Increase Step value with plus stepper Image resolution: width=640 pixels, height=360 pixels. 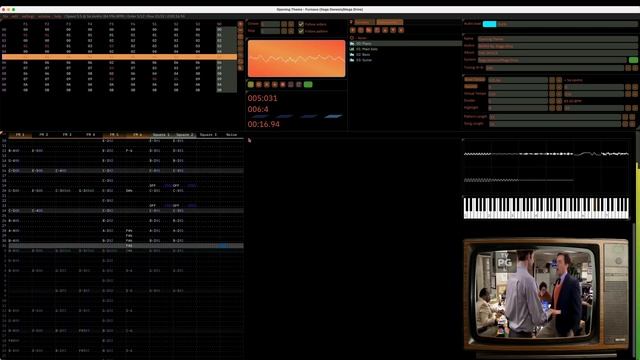pos(291,31)
